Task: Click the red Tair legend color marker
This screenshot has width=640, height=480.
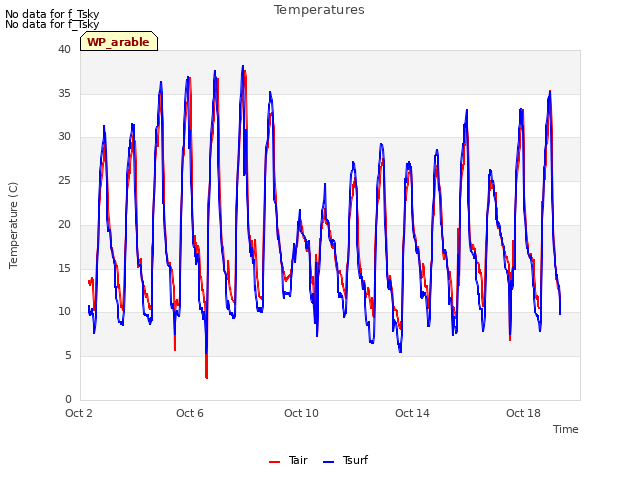Action: [x=274, y=462]
